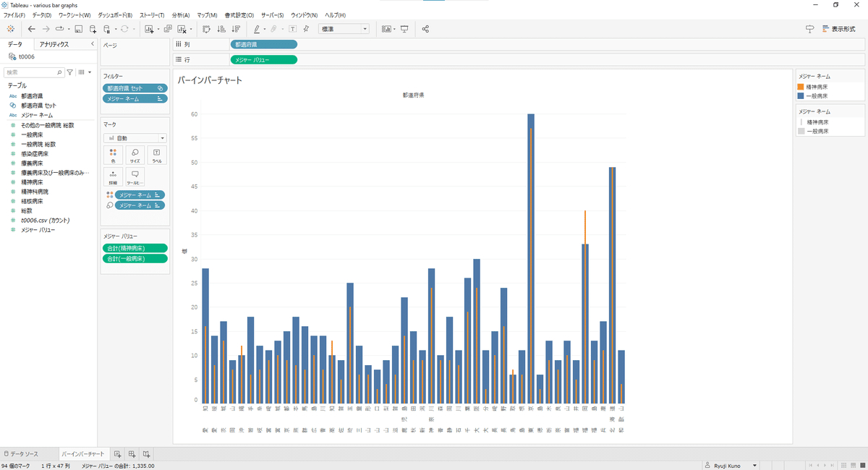Click the 合計(精神病床) measure values pill
The width and height of the screenshot is (868, 470).
click(x=135, y=248)
